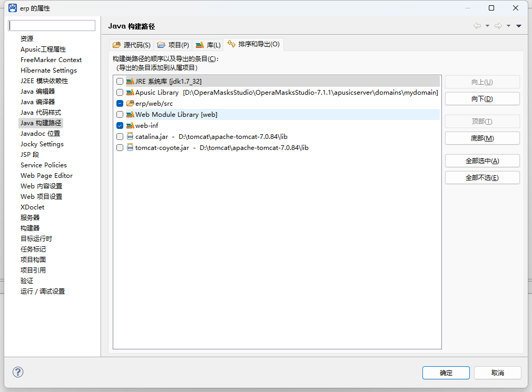This screenshot has width=532, height=392.
Task: Click the 取消 button
Action: [497, 373]
